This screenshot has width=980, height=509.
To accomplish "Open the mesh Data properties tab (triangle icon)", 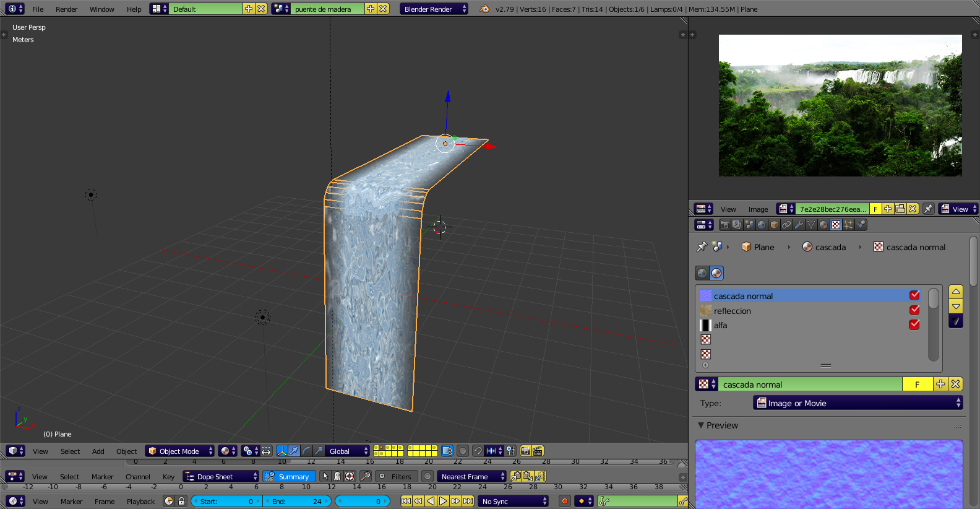I will click(x=811, y=225).
